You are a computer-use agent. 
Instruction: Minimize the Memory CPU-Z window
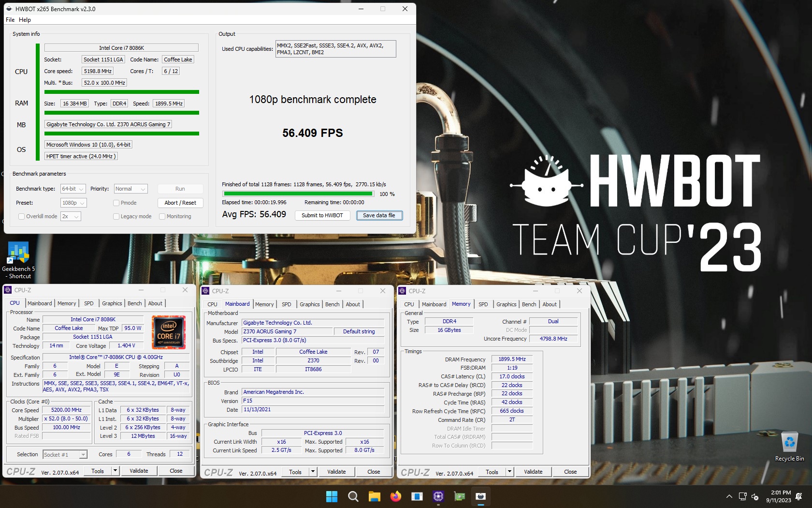pyautogui.click(x=535, y=291)
